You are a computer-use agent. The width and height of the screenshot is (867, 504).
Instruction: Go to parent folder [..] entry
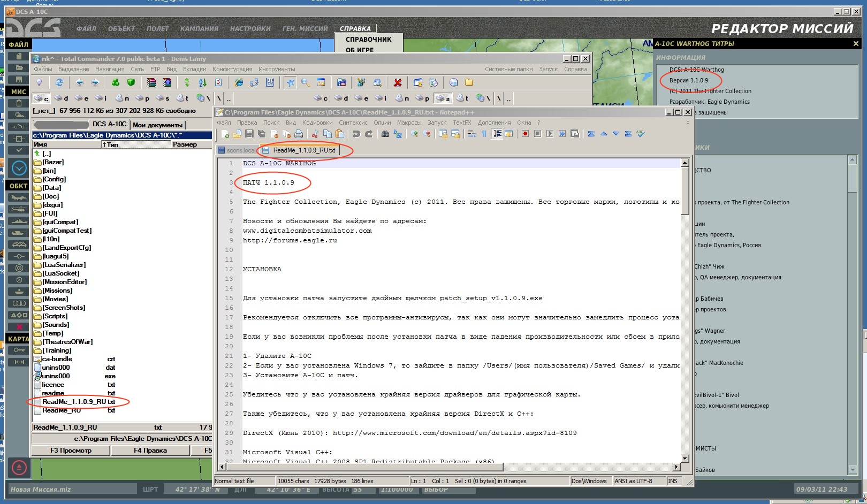click(43, 154)
